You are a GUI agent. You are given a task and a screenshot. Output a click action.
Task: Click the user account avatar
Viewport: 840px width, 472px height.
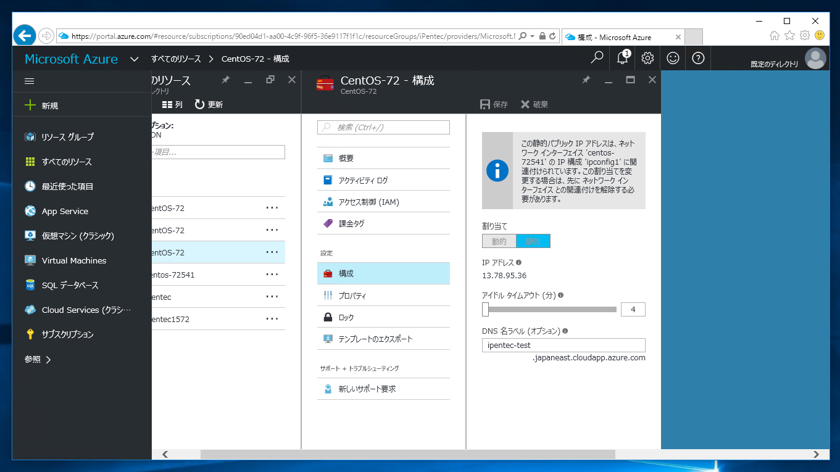815,58
